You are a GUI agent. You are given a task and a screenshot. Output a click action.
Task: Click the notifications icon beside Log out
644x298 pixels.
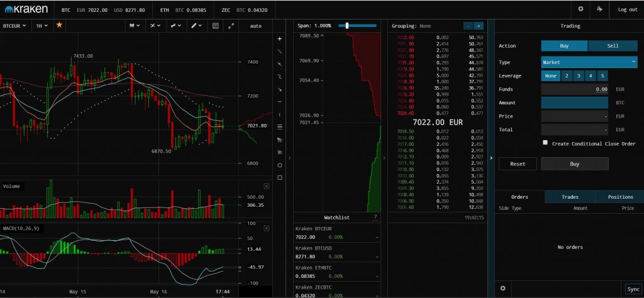599,9
